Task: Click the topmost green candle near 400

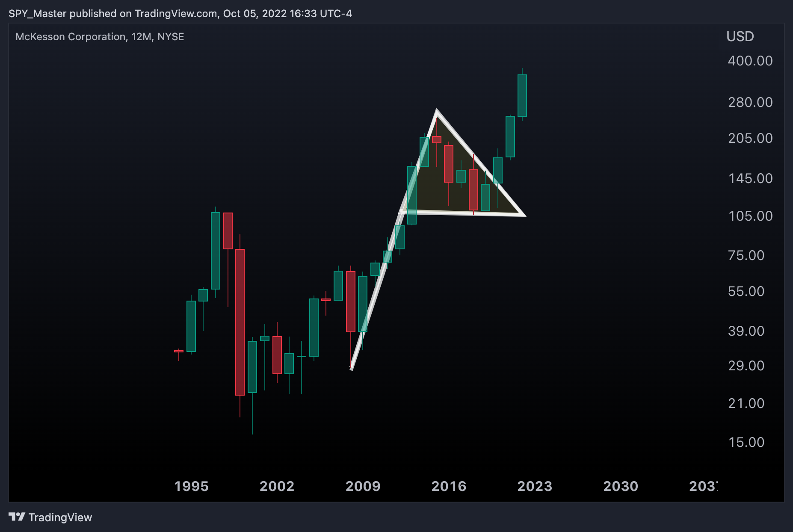Action: point(522,95)
